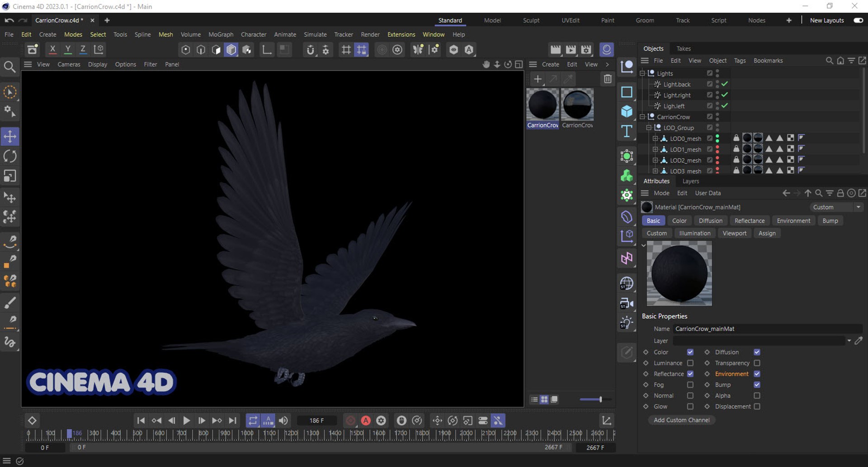Viewport: 868px width, 467px height.
Task: Toggle Y axis lock
Action: [x=68, y=49]
